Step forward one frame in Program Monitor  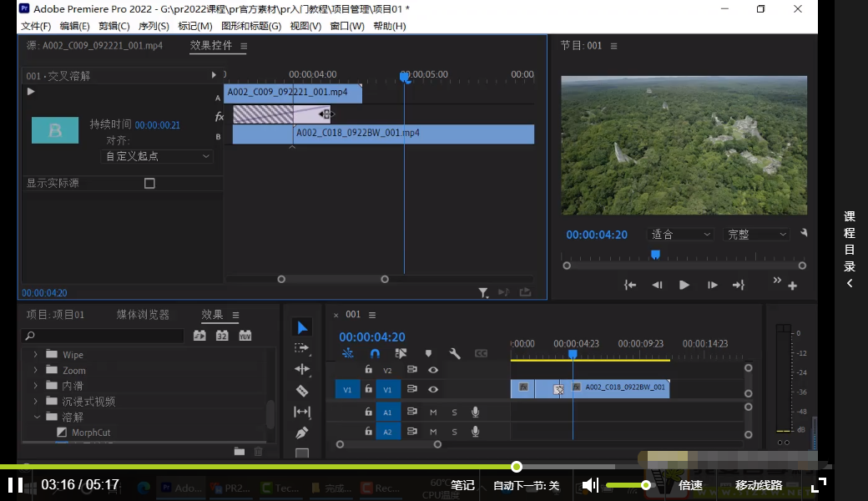point(712,285)
